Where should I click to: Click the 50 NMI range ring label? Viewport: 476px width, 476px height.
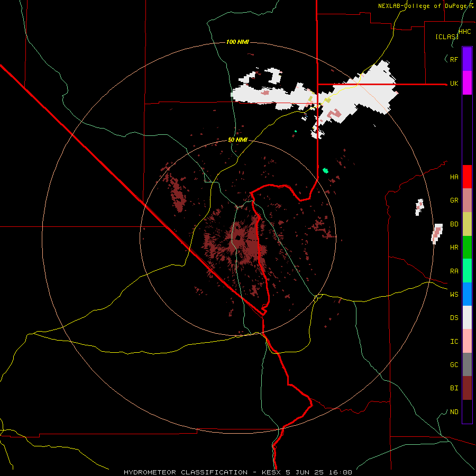237,140
